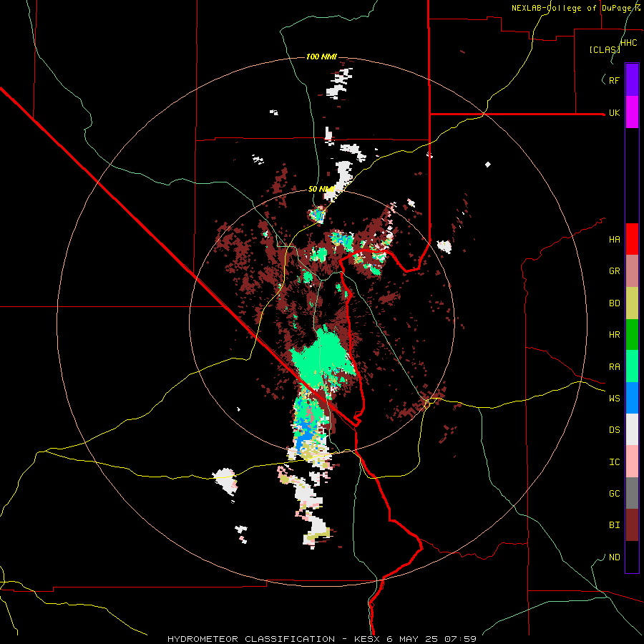Click the 'BD' legend label text
The width and height of the screenshot is (644, 644).
[x=614, y=303]
